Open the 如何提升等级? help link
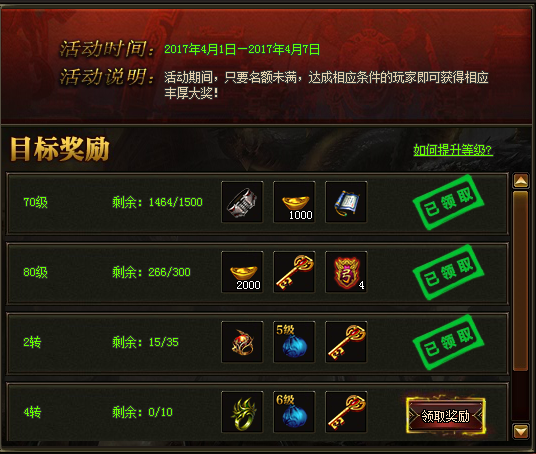536x454 pixels. (x=453, y=150)
